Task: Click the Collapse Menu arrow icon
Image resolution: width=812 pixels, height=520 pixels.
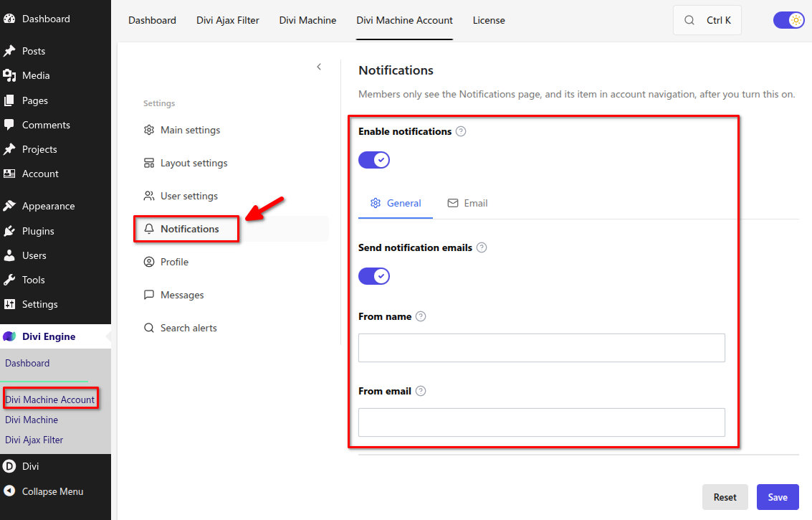Action: 9,491
